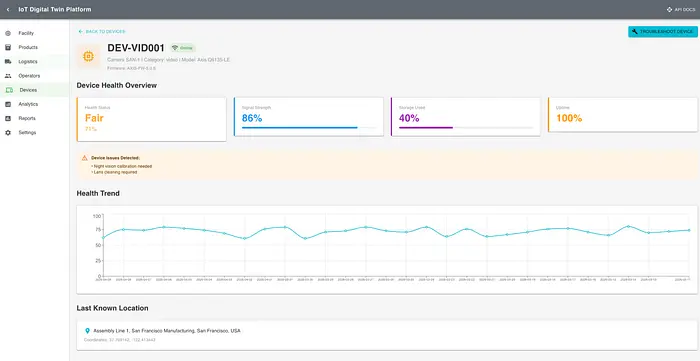Click the IoT Digital Twin Platform title

tap(55, 9)
